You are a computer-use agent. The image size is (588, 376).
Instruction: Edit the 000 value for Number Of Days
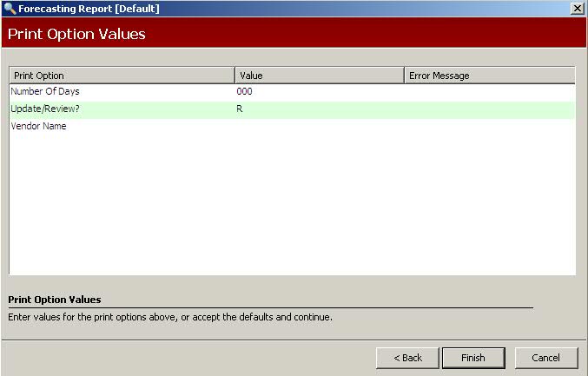point(245,91)
